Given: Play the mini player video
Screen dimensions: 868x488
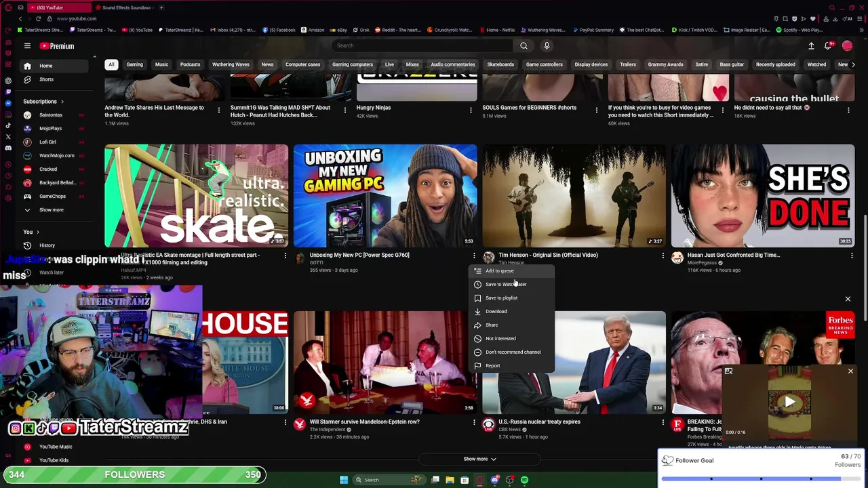Looking at the screenshot, I should click(789, 402).
